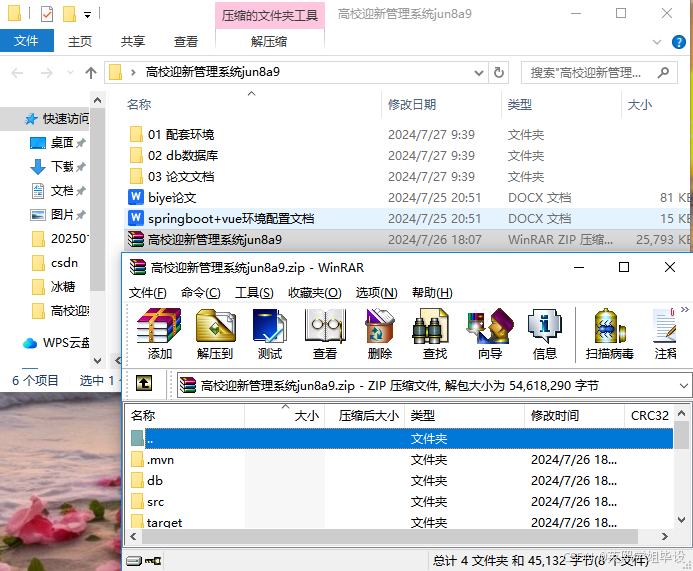Click the Test (测试) archive icon
This screenshot has width=693, height=571.
coord(270,334)
